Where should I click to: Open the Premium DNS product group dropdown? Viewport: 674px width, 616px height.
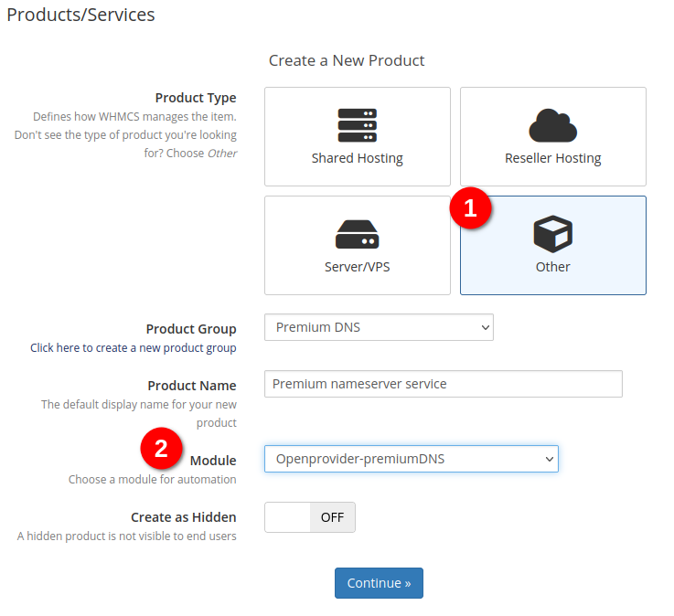[x=379, y=327]
